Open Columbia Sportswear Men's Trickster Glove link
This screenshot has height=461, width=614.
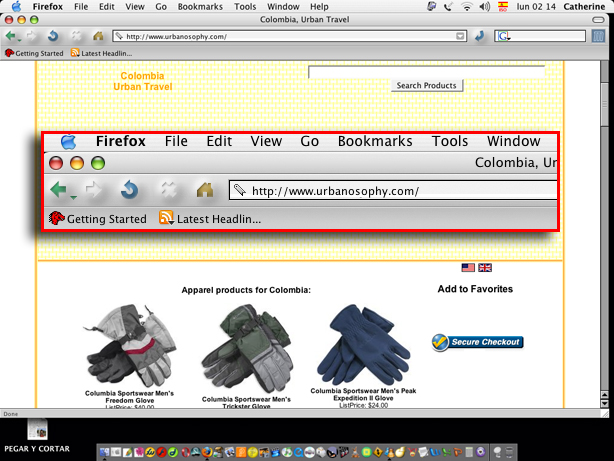[246, 402]
